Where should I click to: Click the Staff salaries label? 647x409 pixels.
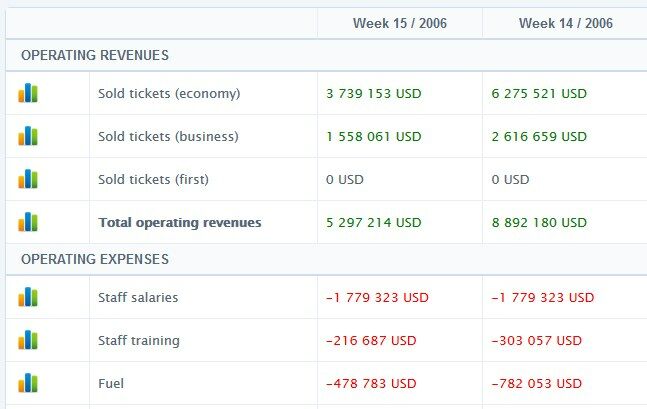point(139,298)
